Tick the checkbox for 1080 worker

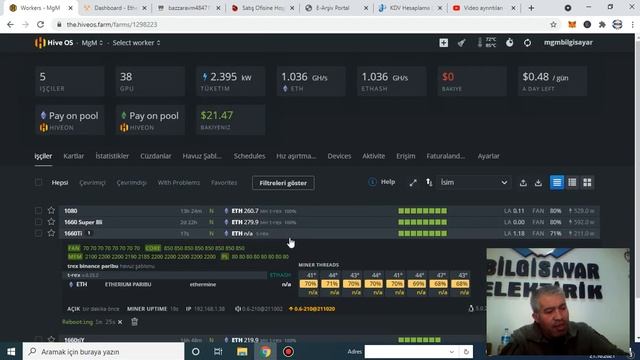[38, 211]
